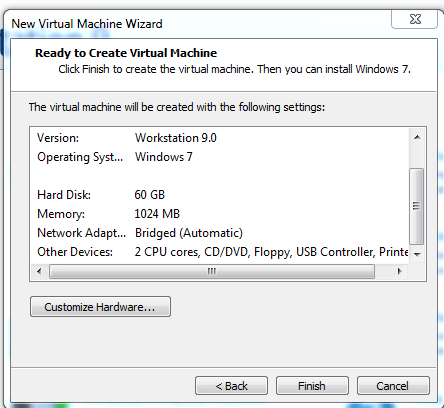Click the settings list scroll down arrow
This screenshot has height=408, width=444.
pyautogui.click(x=417, y=254)
